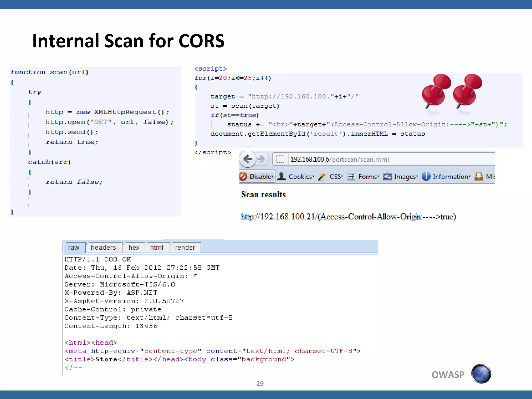Screen dimensions: 532x399
Task: Click 'Server: Microsoft-IIS/6.0' header line
Action: click(120, 284)
